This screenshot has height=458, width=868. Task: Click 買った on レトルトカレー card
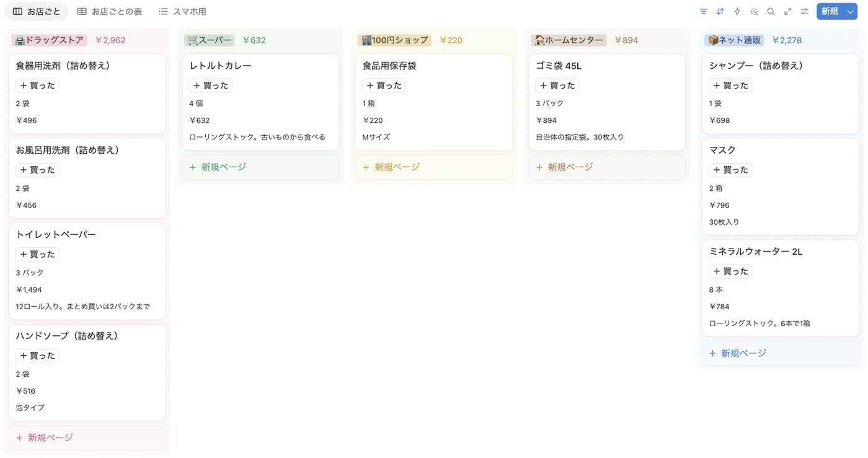[210, 86]
